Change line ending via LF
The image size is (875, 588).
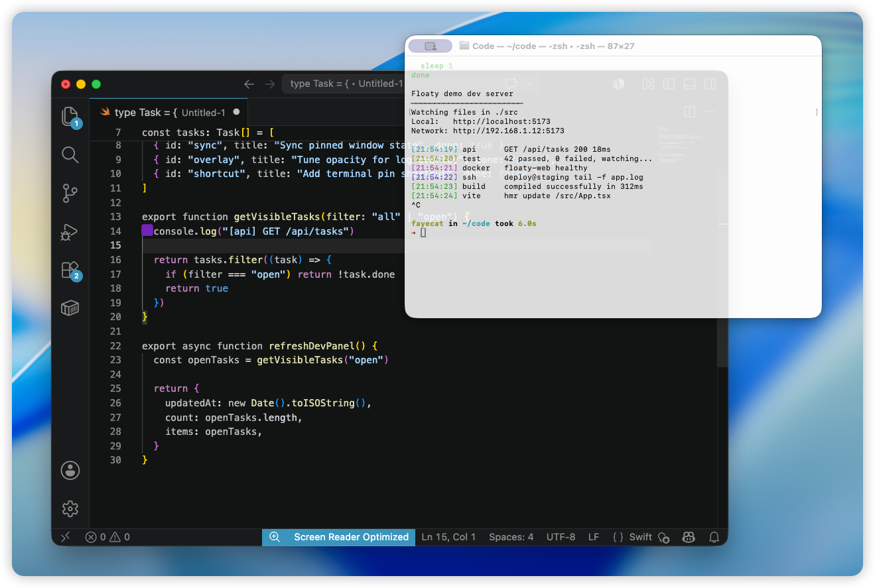[594, 537]
